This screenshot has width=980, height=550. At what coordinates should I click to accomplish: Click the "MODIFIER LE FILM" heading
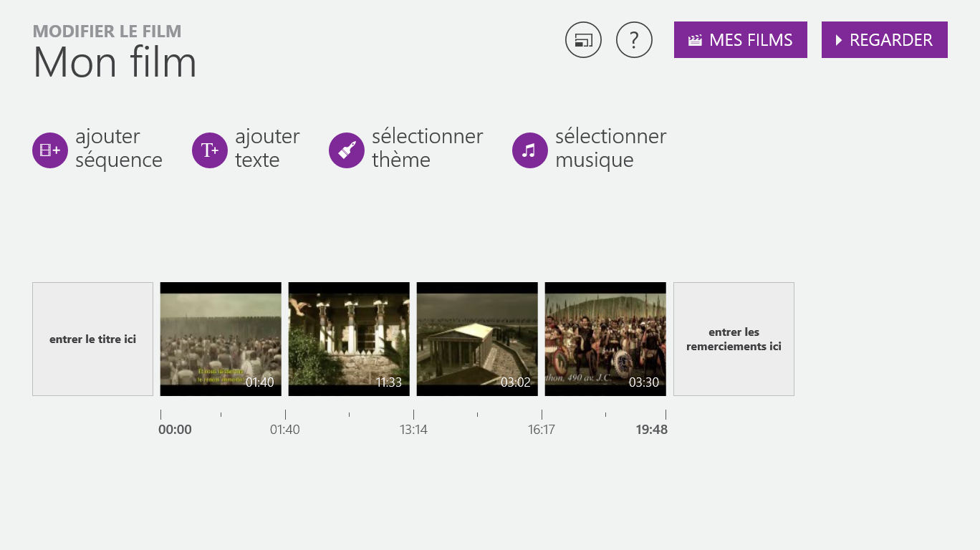[107, 32]
